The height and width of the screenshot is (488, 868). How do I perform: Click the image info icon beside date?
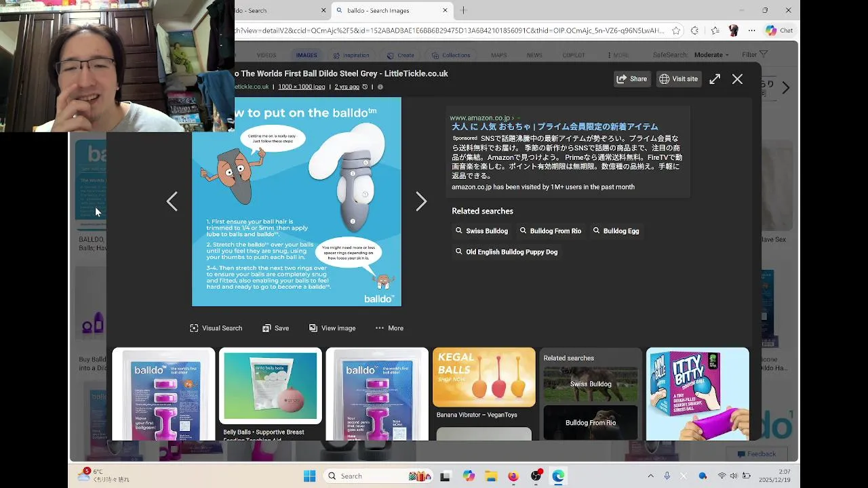tap(380, 87)
